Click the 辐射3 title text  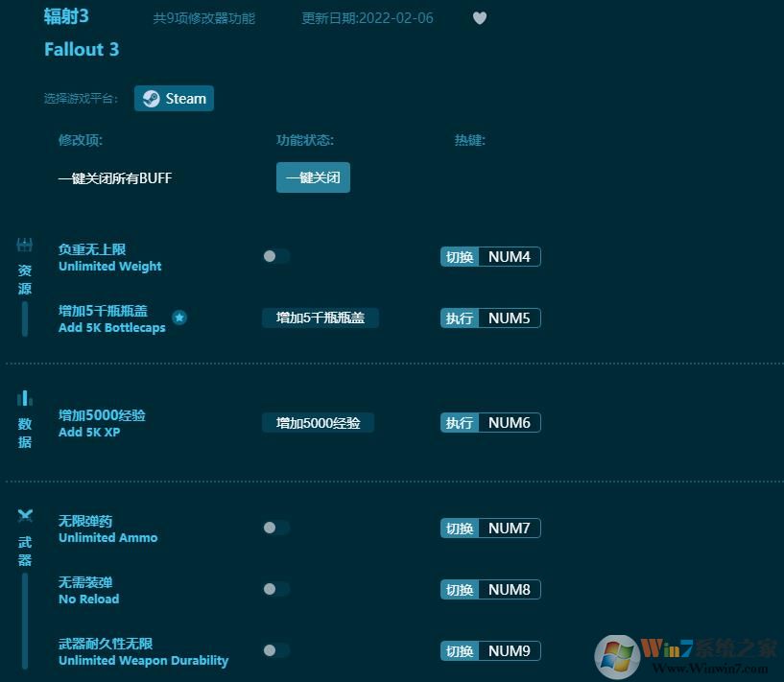(66, 16)
